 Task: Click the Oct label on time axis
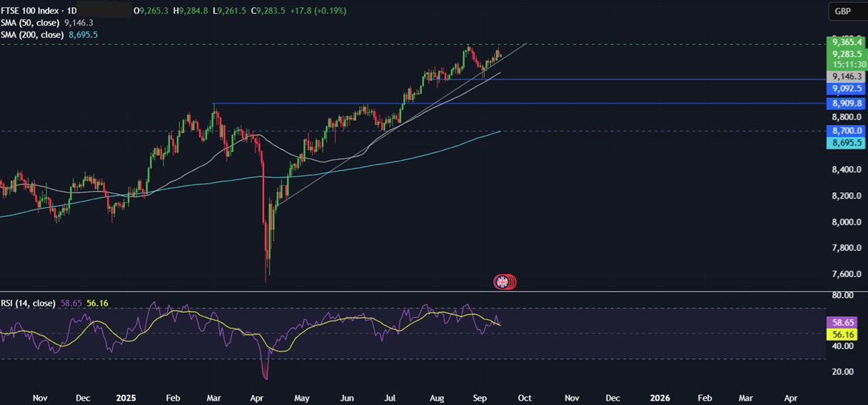click(525, 396)
